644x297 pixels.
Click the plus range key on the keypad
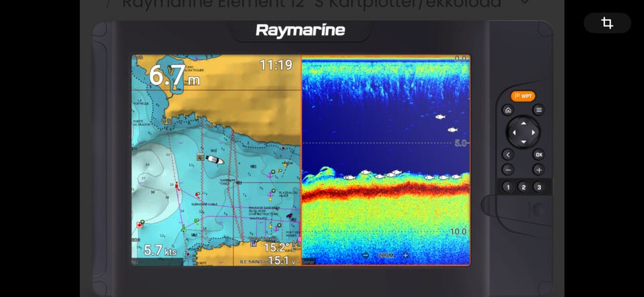pyautogui.click(x=539, y=170)
